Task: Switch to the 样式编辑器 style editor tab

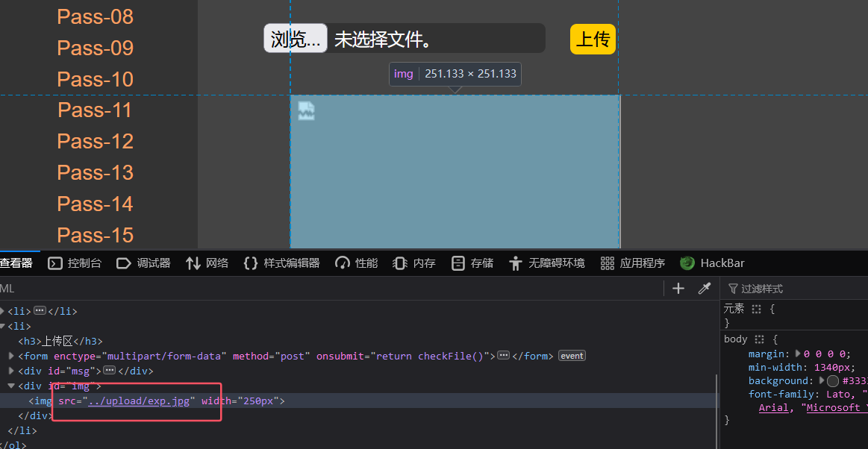Action: click(x=282, y=263)
